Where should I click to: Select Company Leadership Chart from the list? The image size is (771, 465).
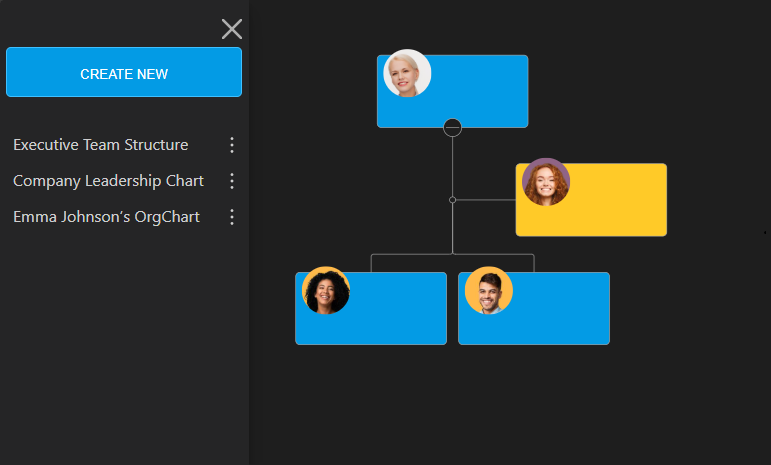coord(108,181)
